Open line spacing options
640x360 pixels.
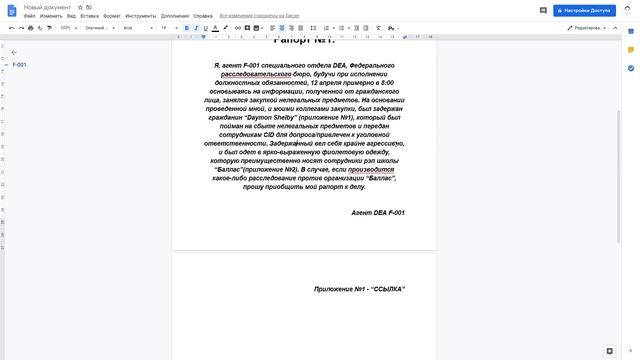313,28
